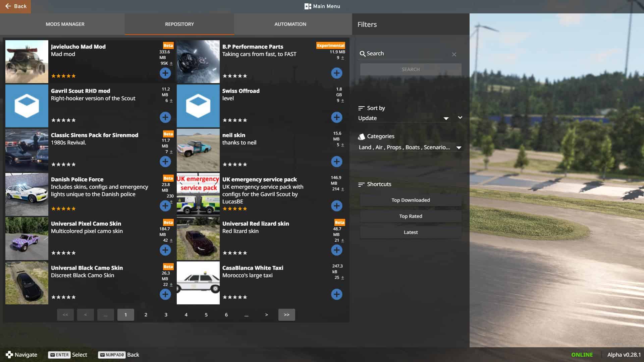Image resolution: width=644 pixels, height=362 pixels.
Task: Go to next page arrow
Action: [x=267, y=315]
